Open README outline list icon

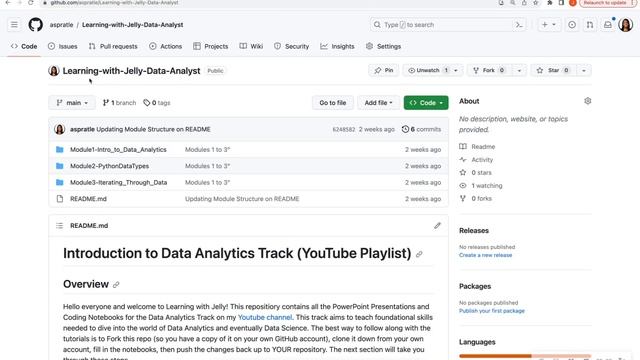tap(60, 226)
